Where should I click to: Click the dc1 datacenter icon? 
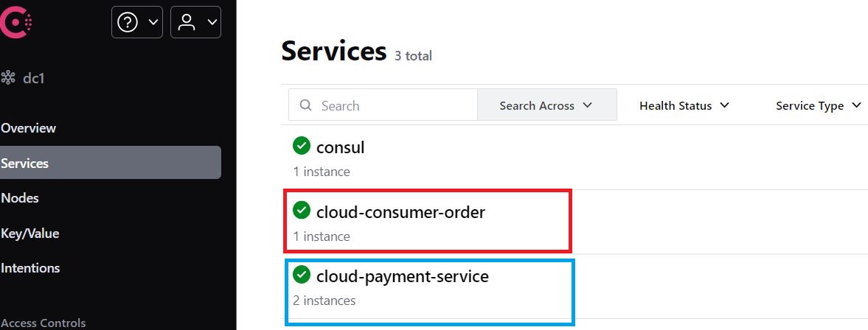pyautogui.click(x=8, y=77)
